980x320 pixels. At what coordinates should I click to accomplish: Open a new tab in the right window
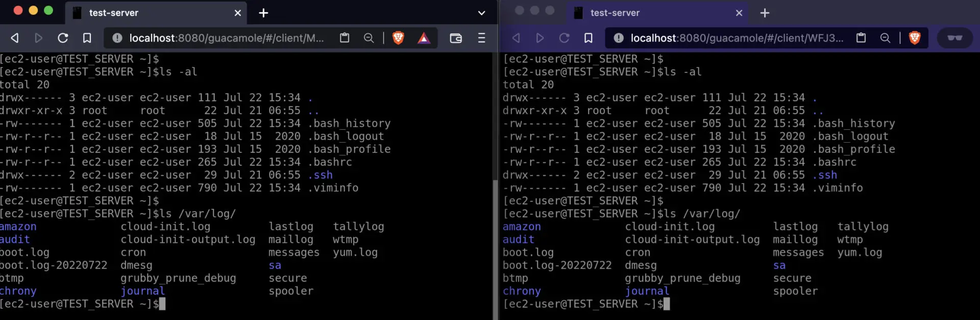point(765,13)
